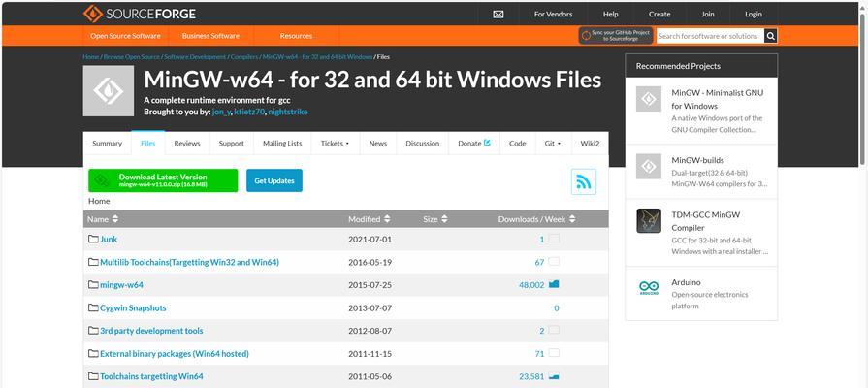Click folder icon beside Multilib Toolchains
Screen dimensions: 868x388
(x=93, y=262)
